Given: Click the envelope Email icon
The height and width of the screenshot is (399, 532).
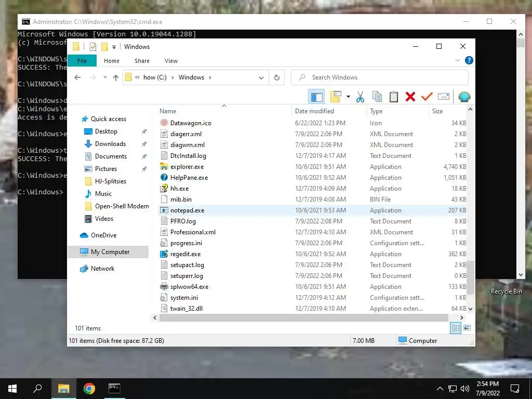Looking at the screenshot, I should [444, 97].
